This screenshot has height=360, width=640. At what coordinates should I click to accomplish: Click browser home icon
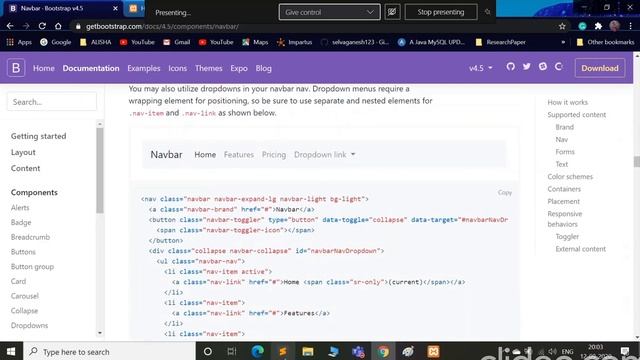pos(58,26)
